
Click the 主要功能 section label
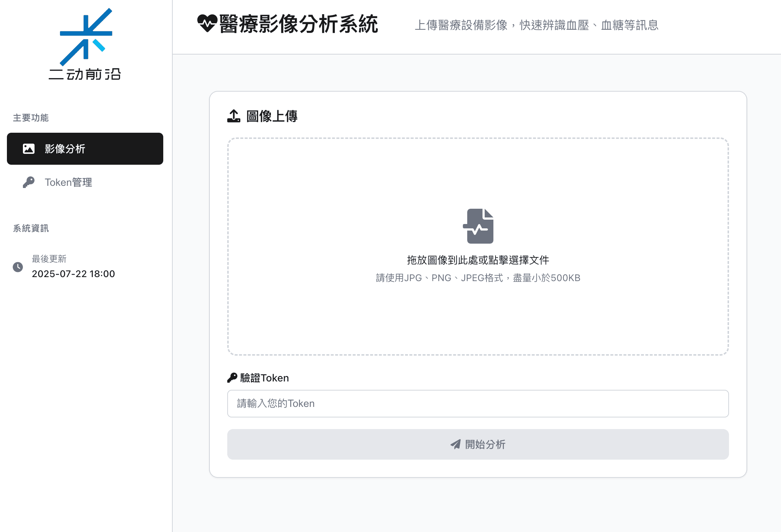pos(31,118)
